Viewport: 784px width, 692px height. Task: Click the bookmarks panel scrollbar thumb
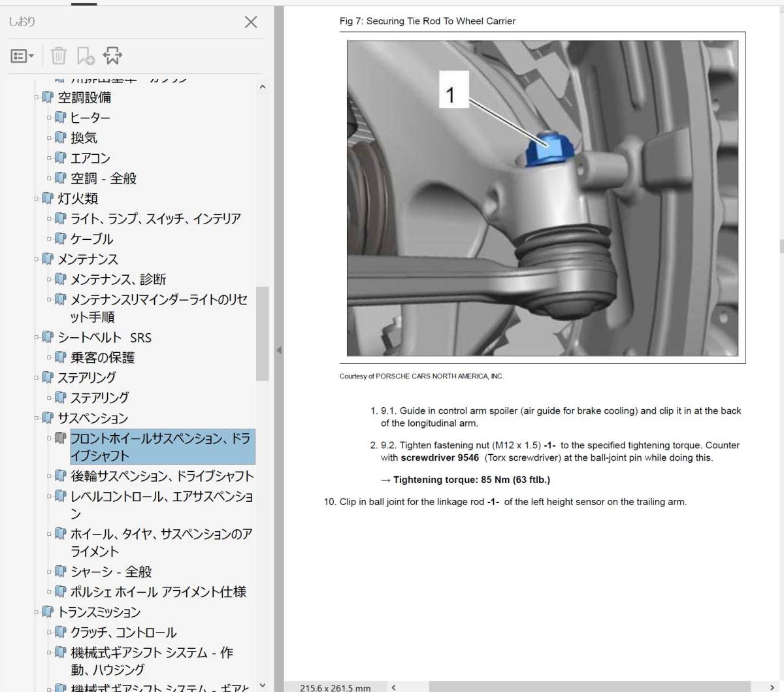[x=262, y=333]
